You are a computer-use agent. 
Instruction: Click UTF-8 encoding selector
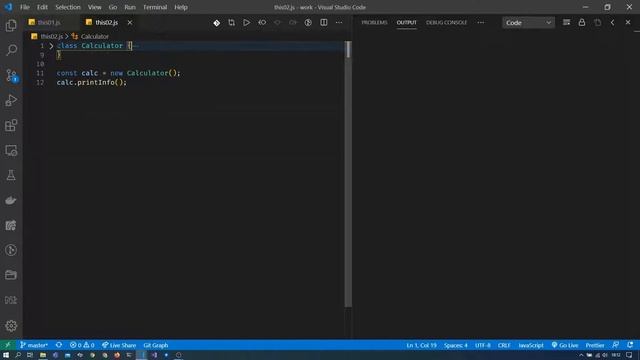tap(482, 345)
